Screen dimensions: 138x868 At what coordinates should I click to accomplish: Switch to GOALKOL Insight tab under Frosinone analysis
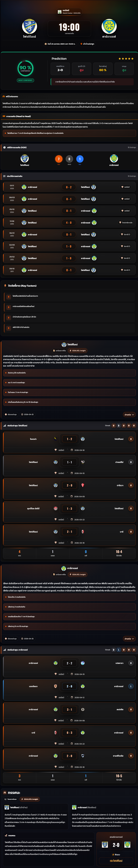(78, 350)
